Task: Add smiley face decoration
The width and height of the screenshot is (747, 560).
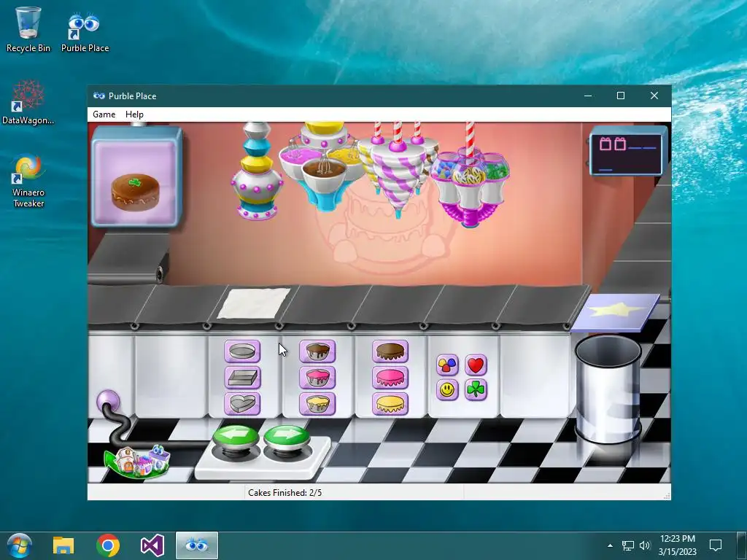Action: pos(447,390)
